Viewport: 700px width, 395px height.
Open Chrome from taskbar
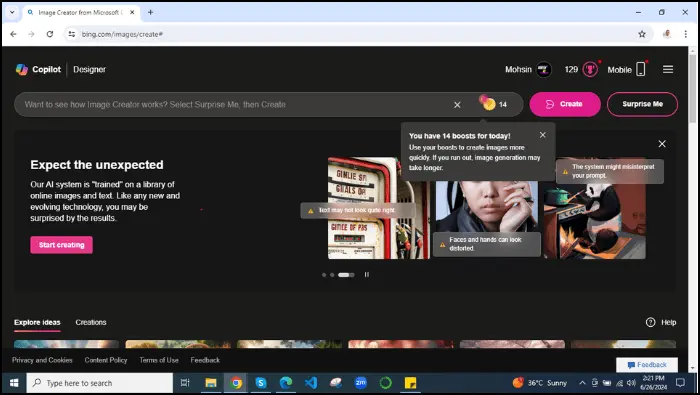point(236,383)
